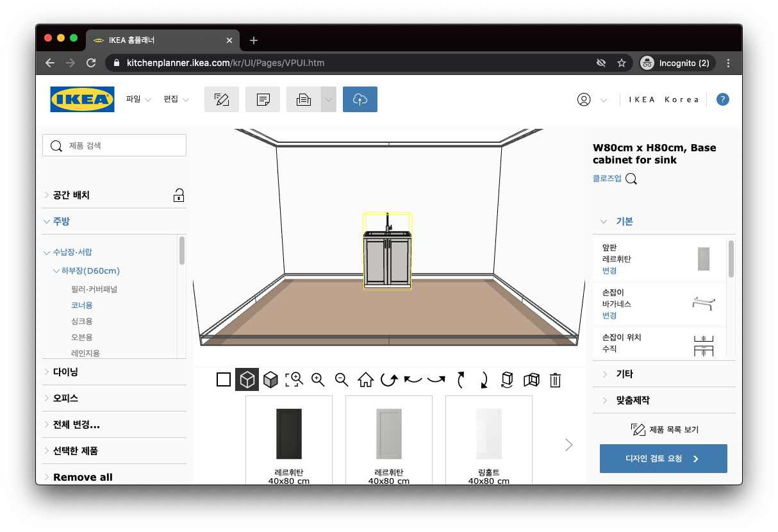
Task: Click 변경 link under 손잡이 바가네스
Action: pyautogui.click(x=609, y=316)
